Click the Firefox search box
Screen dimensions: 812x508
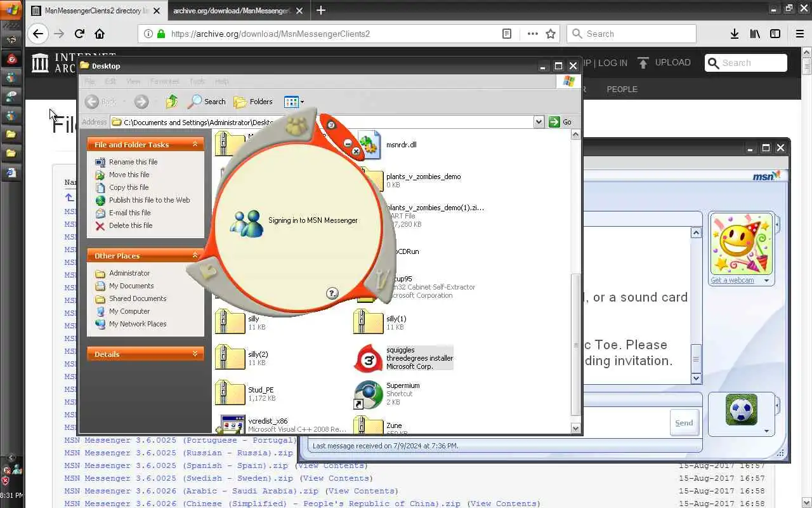[x=631, y=34]
